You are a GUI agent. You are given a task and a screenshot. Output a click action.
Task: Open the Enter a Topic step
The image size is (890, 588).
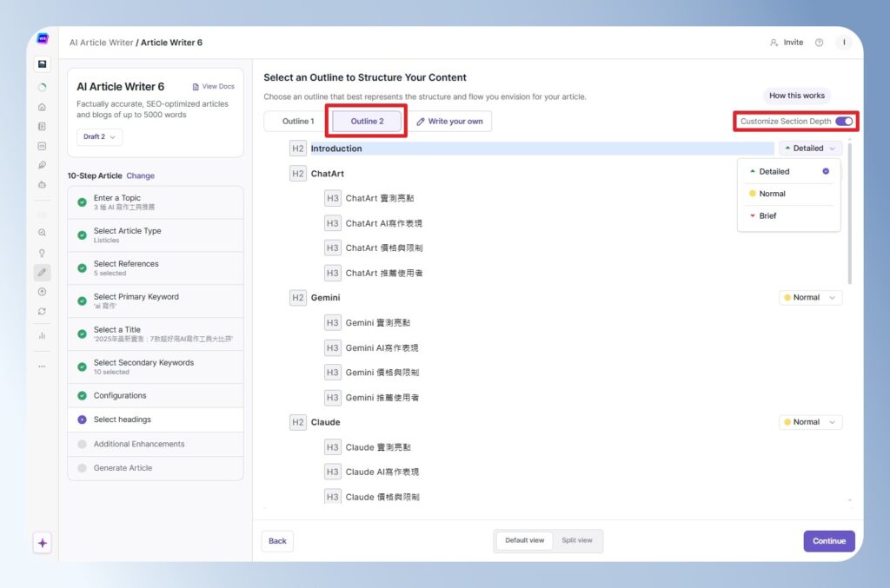pos(156,202)
